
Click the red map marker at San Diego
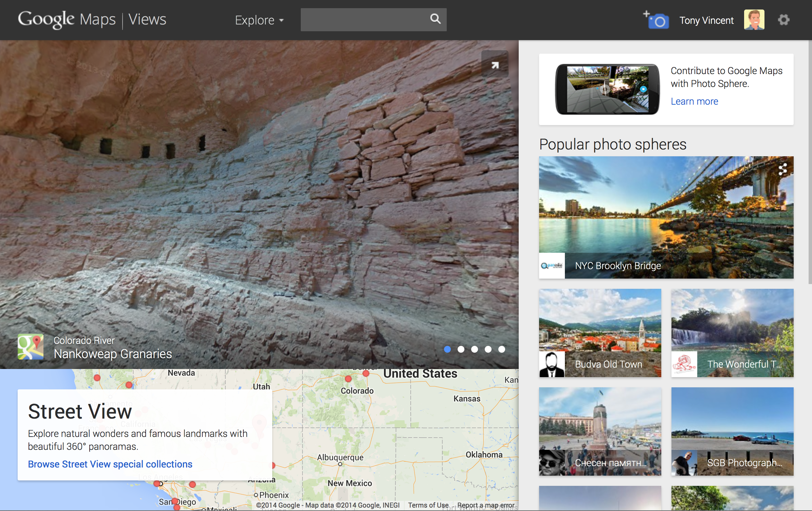(175, 501)
